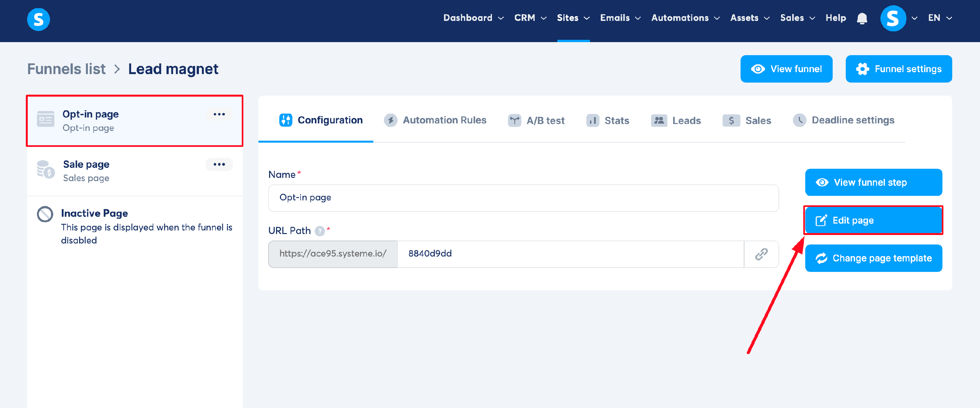Click eye icon on View funnel step
Image resolution: width=980 pixels, height=408 pixels.
822,182
